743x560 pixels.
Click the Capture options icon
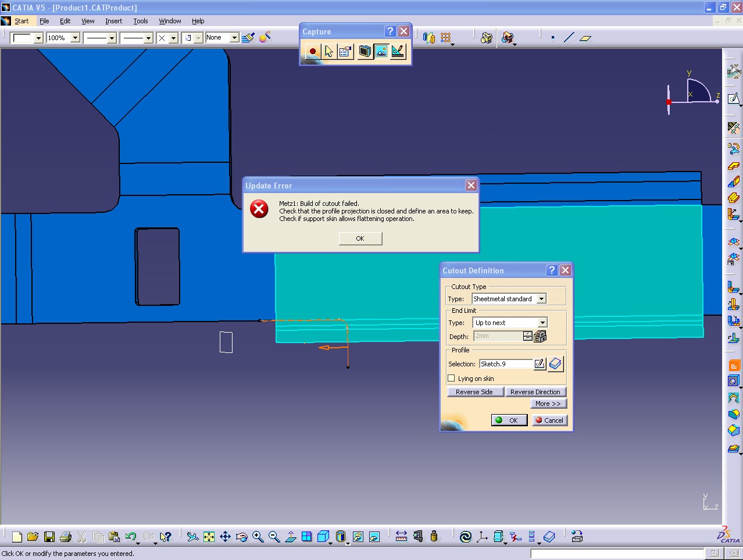[x=345, y=51]
